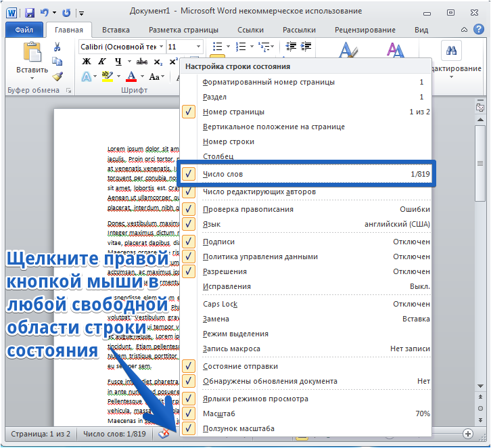Click the Find binoculars editing icon
Screen dimensions: 491x448
(451, 51)
